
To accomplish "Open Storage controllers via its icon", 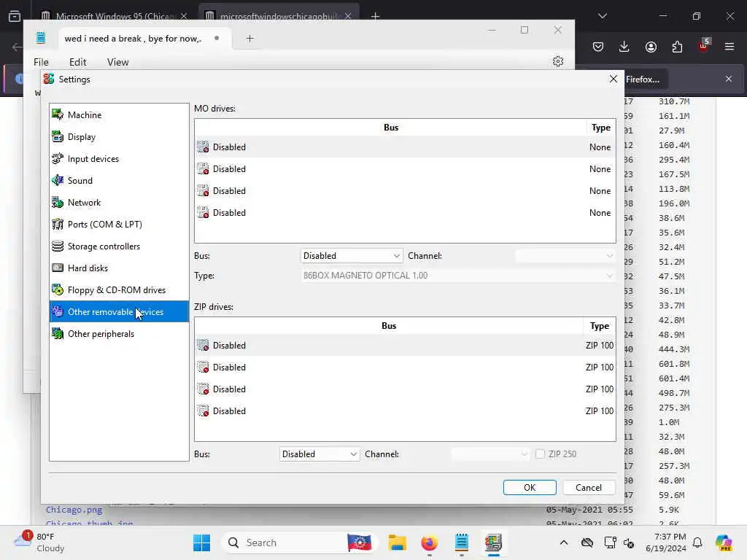I will click(58, 246).
